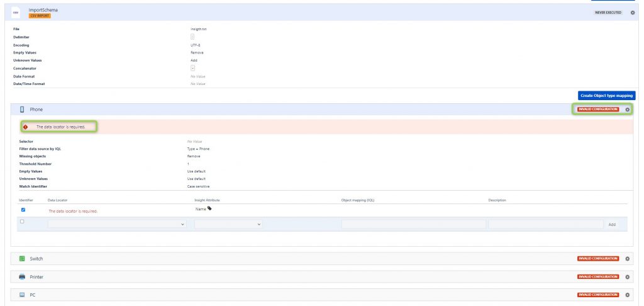Click the Description column header
This screenshot has height=306, width=644.
click(x=497, y=200)
